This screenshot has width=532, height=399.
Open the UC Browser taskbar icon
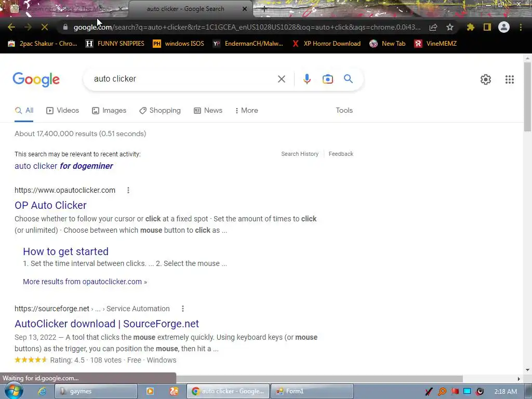tap(174, 391)
